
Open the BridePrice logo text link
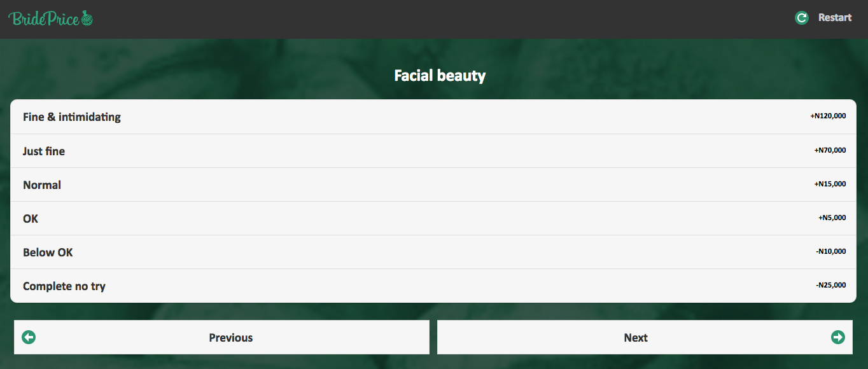(43, 18)
